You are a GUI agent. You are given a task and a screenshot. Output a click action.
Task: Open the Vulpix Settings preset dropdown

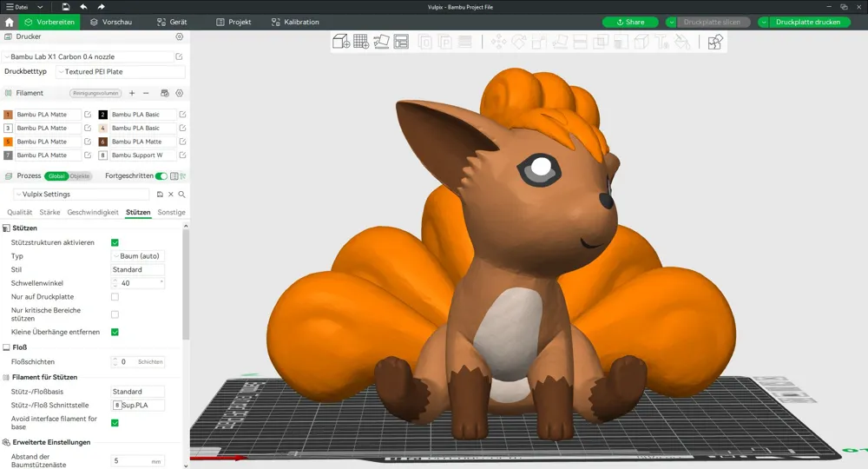82,195
